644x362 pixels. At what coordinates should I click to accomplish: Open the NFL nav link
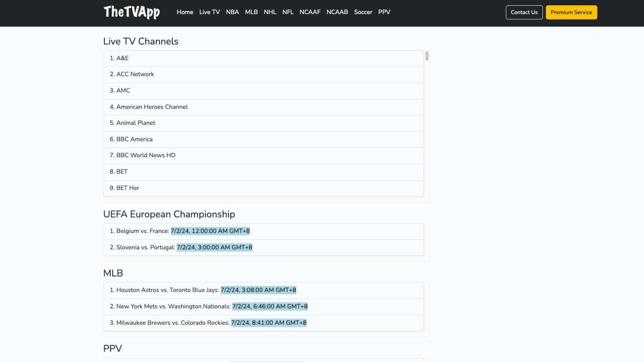[x=288, y=12]
